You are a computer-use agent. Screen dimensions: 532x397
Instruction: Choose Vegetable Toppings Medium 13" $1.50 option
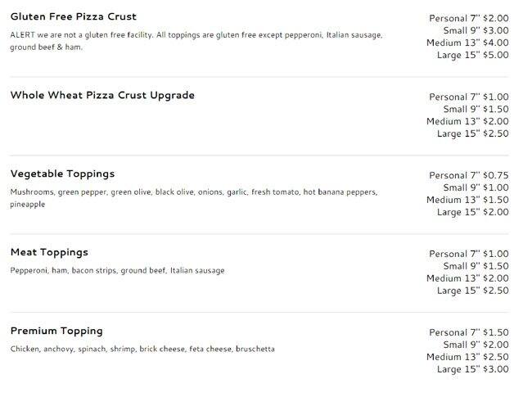tap(467, 200)
